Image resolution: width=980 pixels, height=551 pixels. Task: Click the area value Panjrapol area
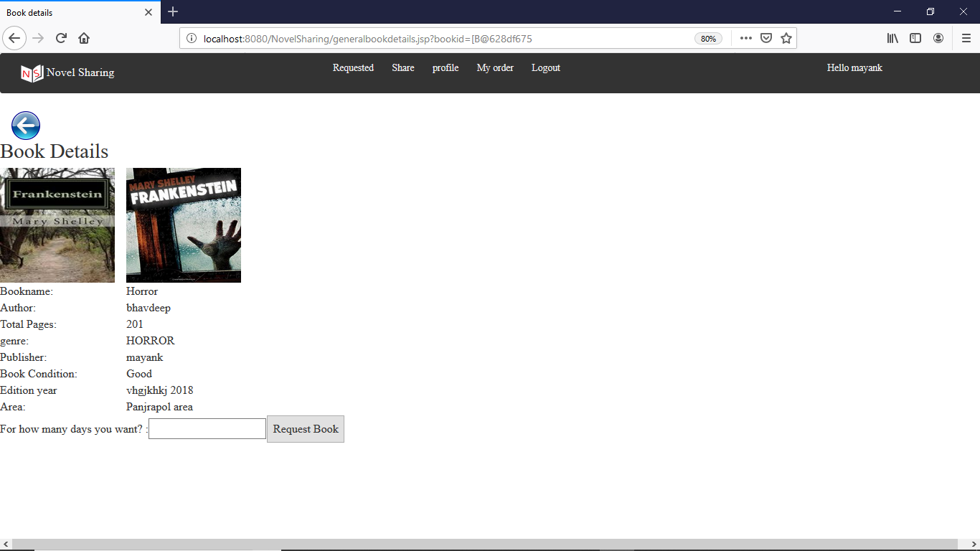click(159, 407)
